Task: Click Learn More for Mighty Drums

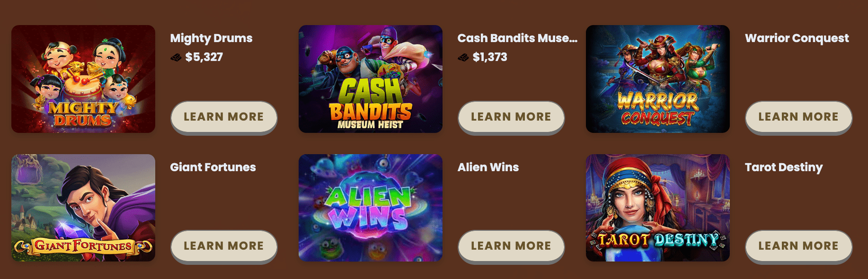Action: pyautogui.click(x=224, y=117)
